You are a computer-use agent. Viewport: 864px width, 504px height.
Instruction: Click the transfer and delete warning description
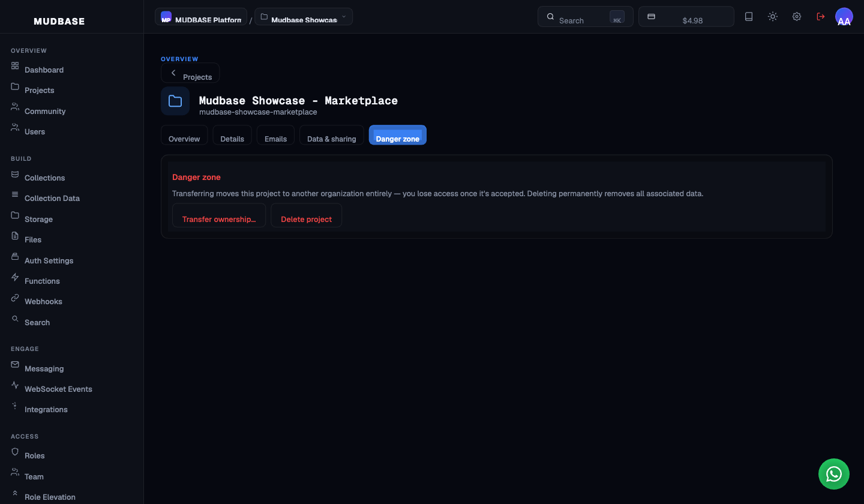(x=437, y=194)
